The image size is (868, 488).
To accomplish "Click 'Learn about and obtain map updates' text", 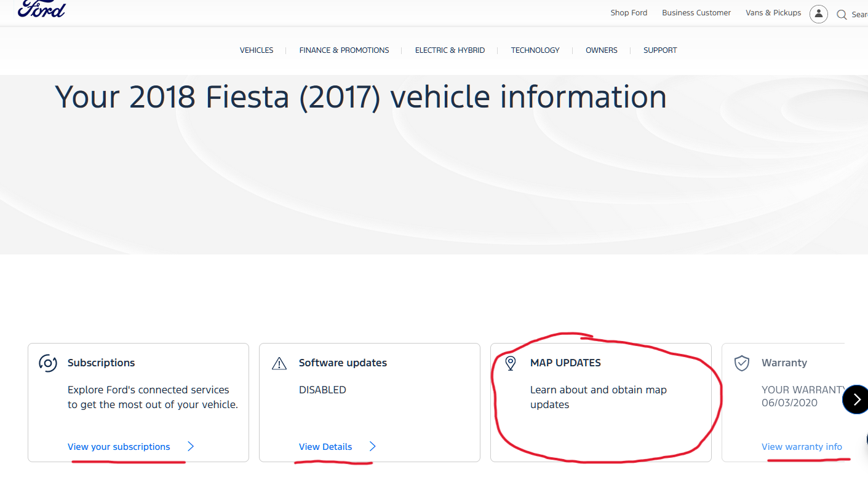I will click(598, 397).
